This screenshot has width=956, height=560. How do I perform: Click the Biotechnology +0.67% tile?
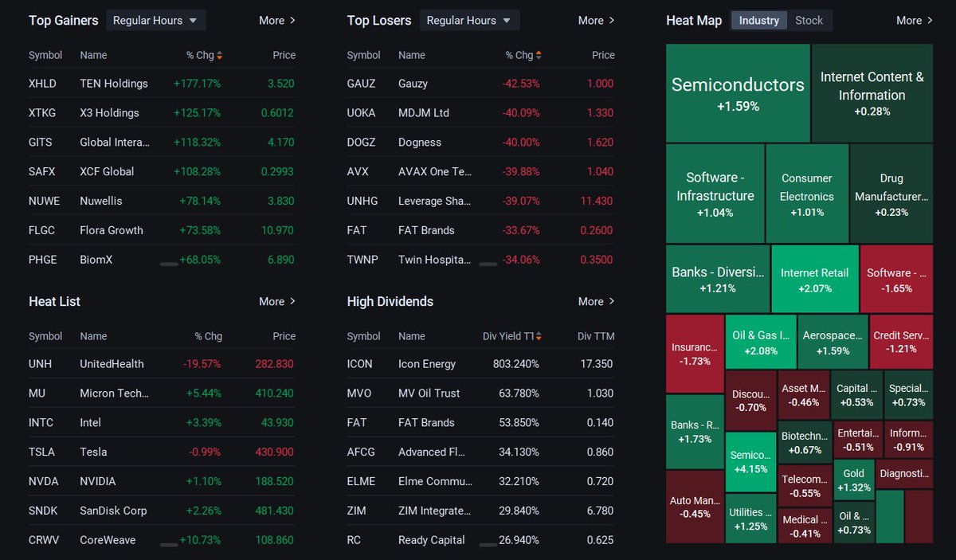[805, 442]
